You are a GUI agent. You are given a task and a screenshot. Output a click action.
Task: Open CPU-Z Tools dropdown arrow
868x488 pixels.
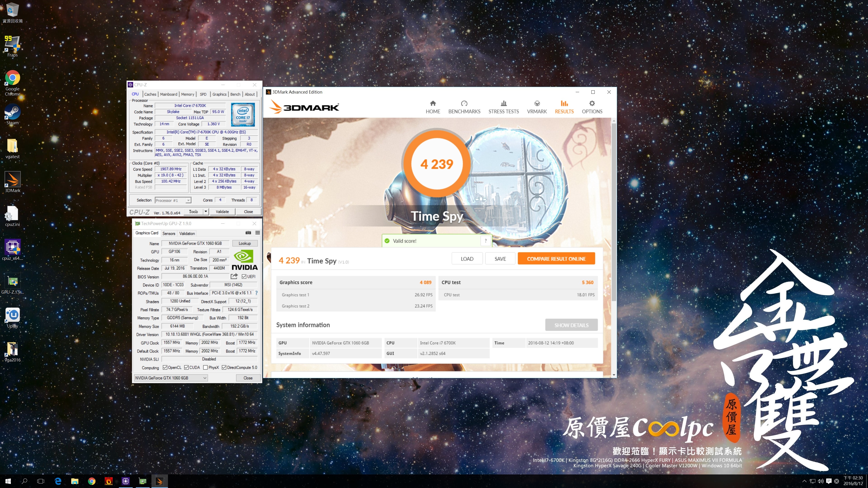(x=205, y=211)
